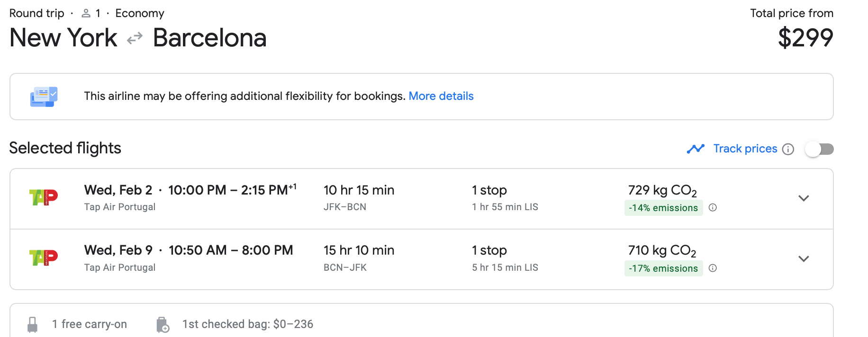Viewport: 868px width, 337px height.
Task: Click the TAP logo on Feb 2 flight
Action: click(43, 197)
